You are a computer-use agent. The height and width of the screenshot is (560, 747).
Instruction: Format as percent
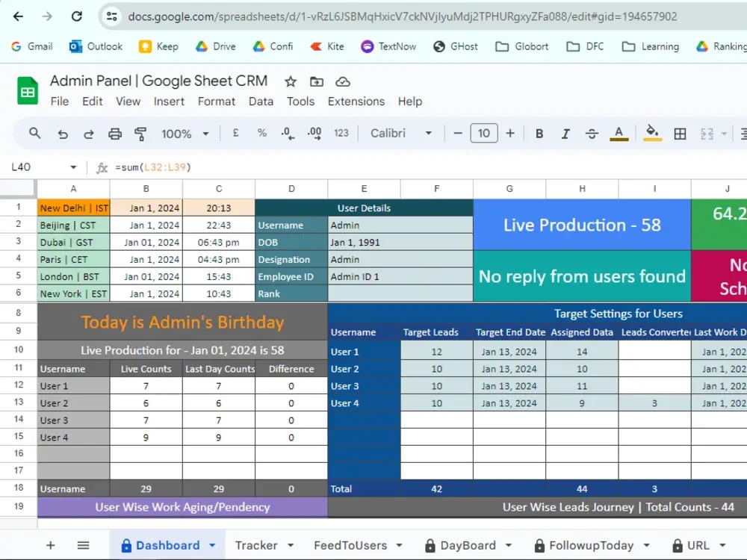point(262,134)
